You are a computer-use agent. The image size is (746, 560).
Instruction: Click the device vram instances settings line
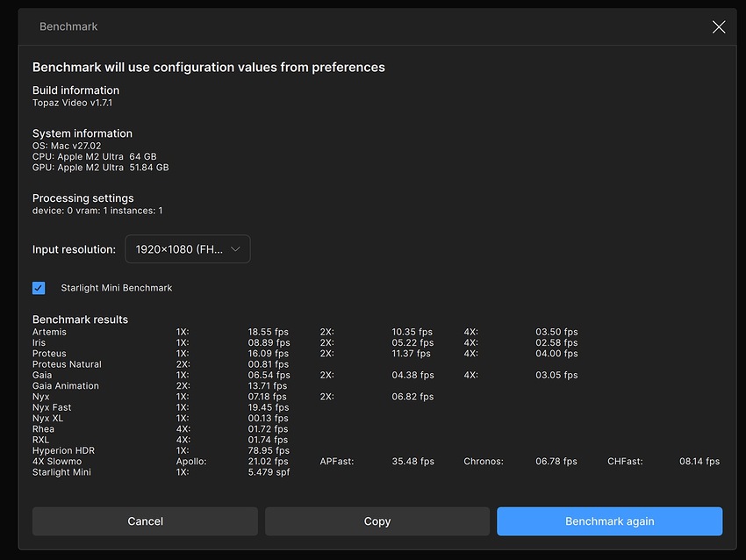click(97, 211)
